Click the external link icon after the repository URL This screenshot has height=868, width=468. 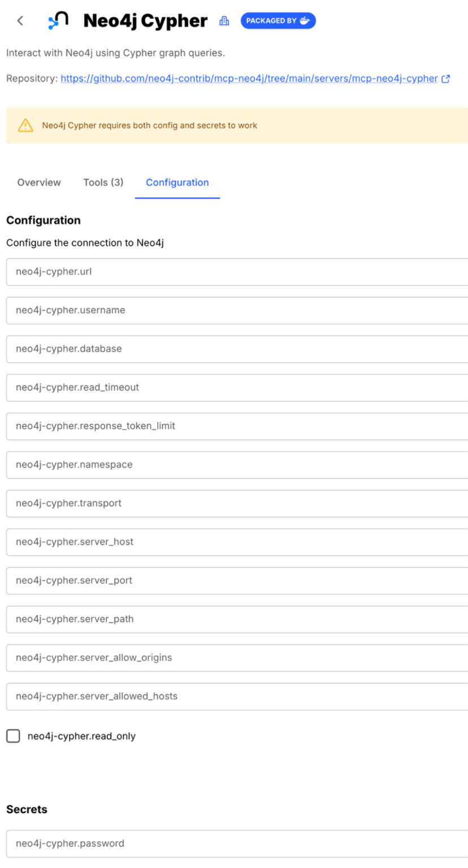point(446,79)
